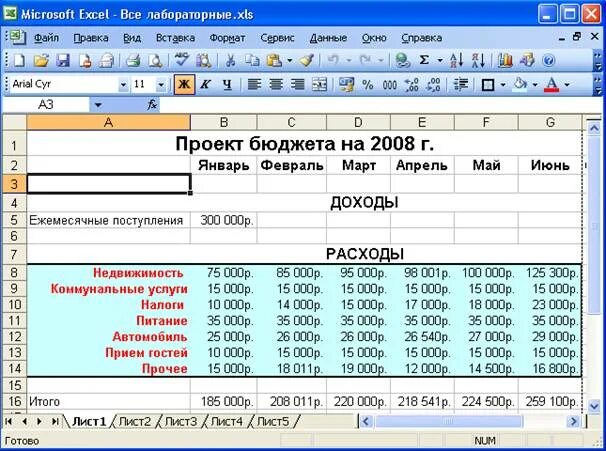Open the Правка menu

pyautogui.click(x=91, y=38)
